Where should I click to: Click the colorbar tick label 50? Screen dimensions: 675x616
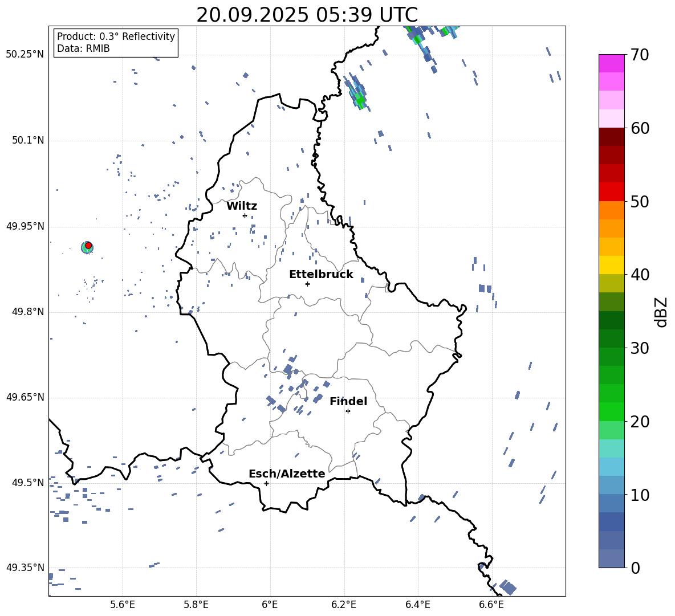point(640,201)
